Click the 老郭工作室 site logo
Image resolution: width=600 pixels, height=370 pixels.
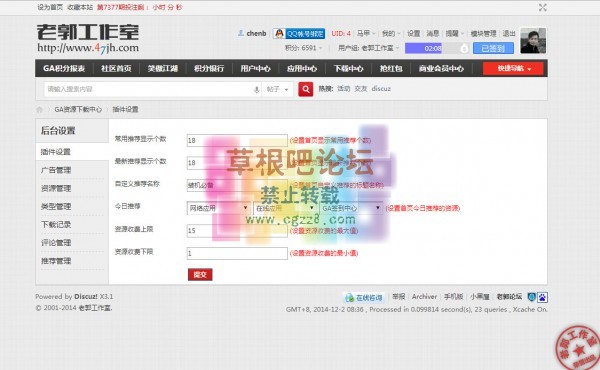(88, 38)
